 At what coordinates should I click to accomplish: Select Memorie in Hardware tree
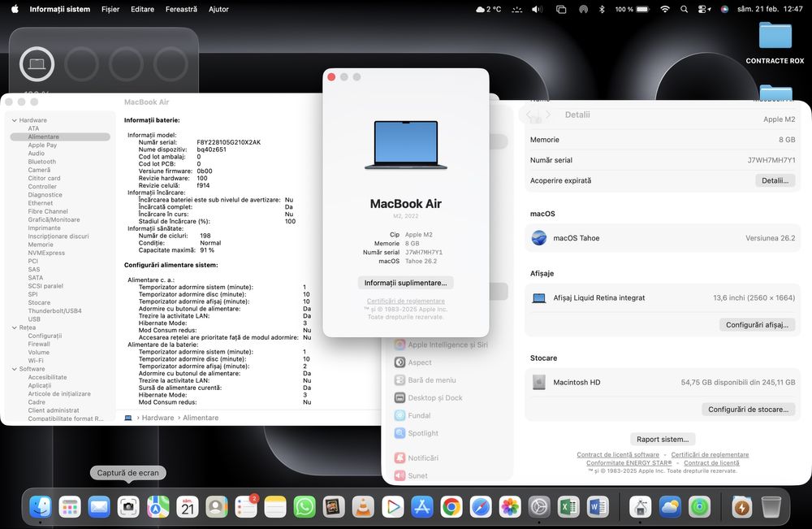tap(41, 245)
